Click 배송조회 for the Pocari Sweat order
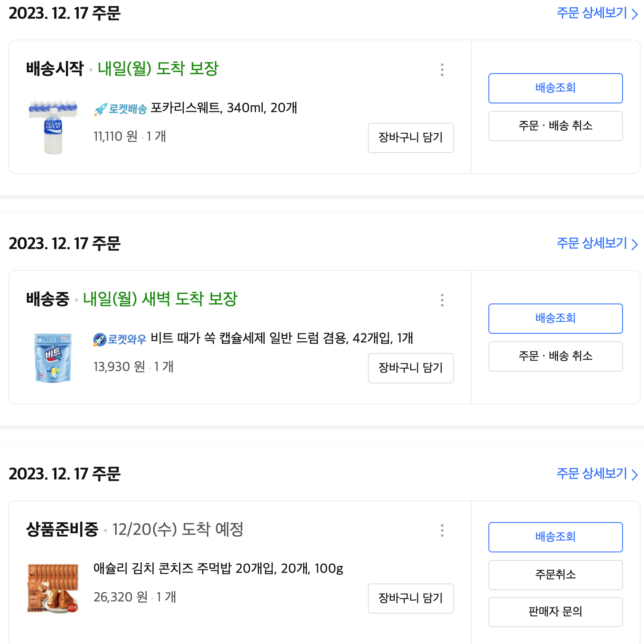The image size is (644, 644). pyautogui.click(x=555, y=88)
